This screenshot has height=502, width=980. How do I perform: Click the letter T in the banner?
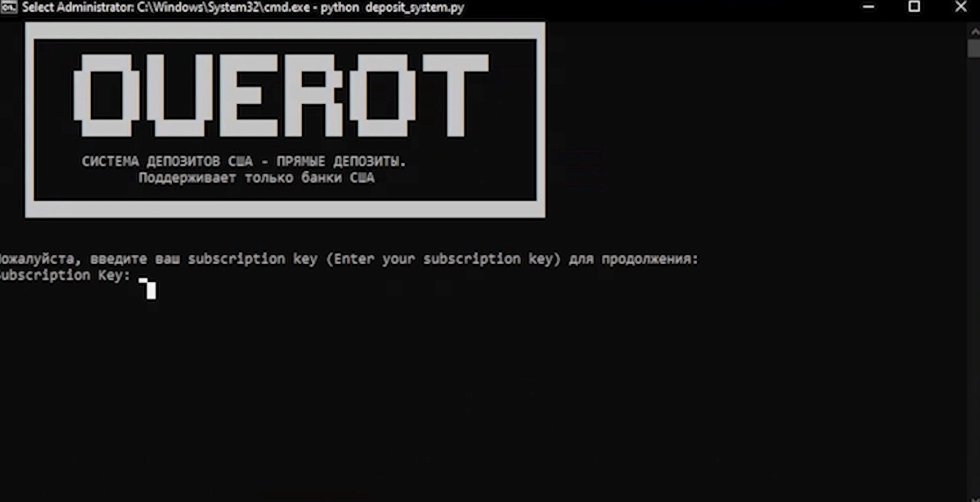pyautogui.click(x=455, y=95)
